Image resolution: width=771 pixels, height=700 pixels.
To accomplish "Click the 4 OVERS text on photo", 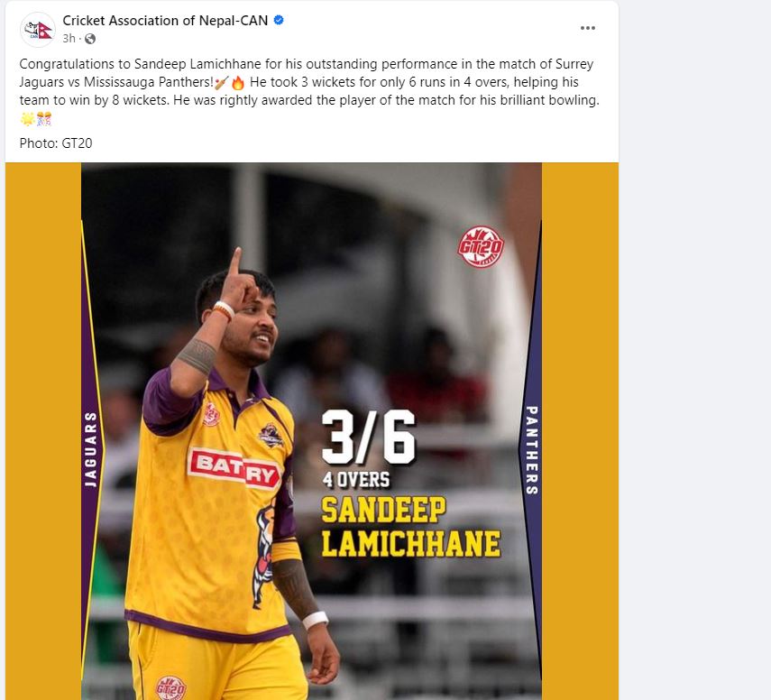I will pyautogui.click(x=356, y=480).
